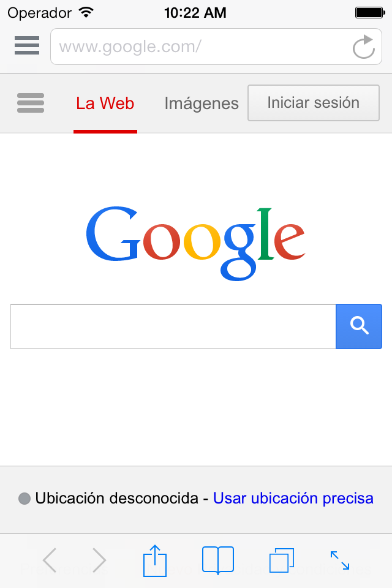392x588 pixels.
Task: Open the browser hamburger menu beside address bar
Action: coord(27,45)
